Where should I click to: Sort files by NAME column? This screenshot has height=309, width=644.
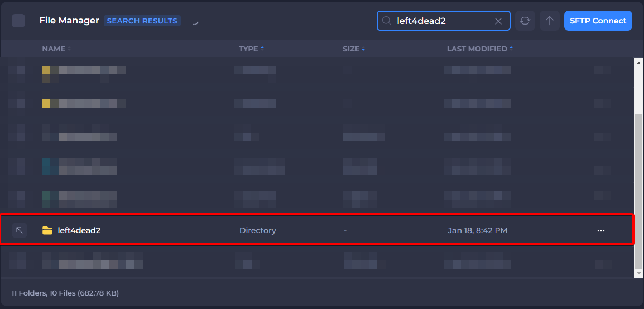coord(54,49)
